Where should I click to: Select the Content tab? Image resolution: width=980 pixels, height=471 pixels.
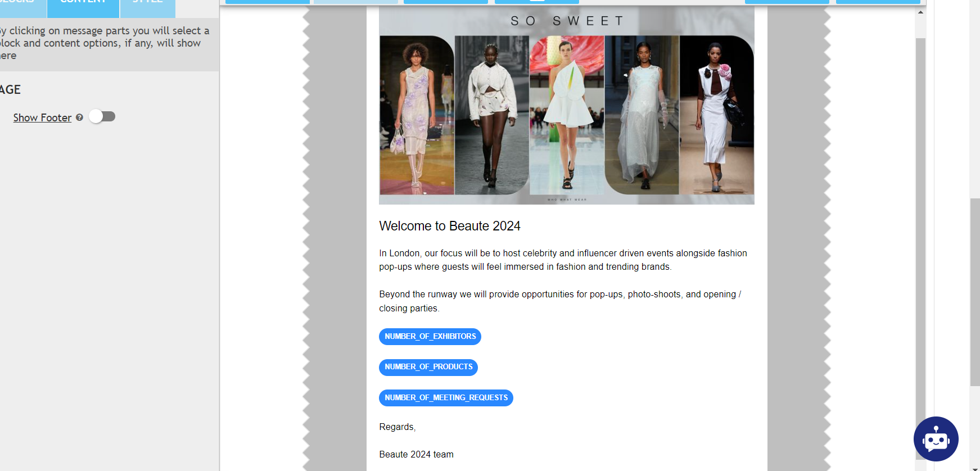click(x=83, y=7)
